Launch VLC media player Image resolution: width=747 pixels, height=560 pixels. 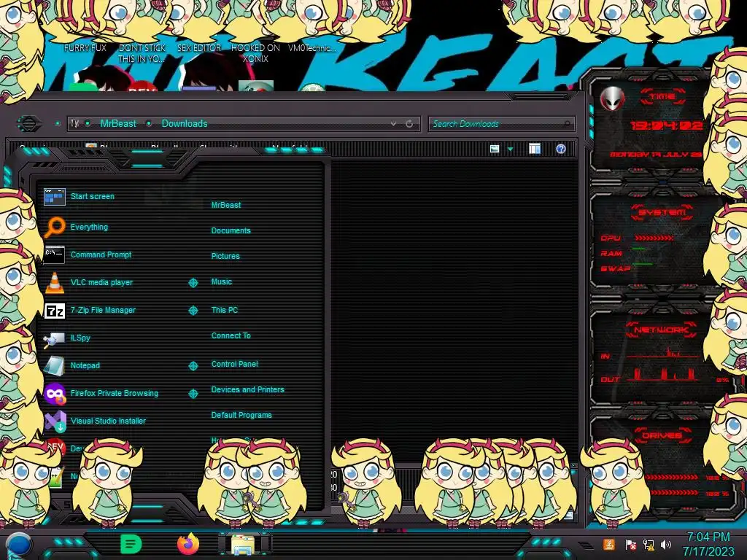88,282
